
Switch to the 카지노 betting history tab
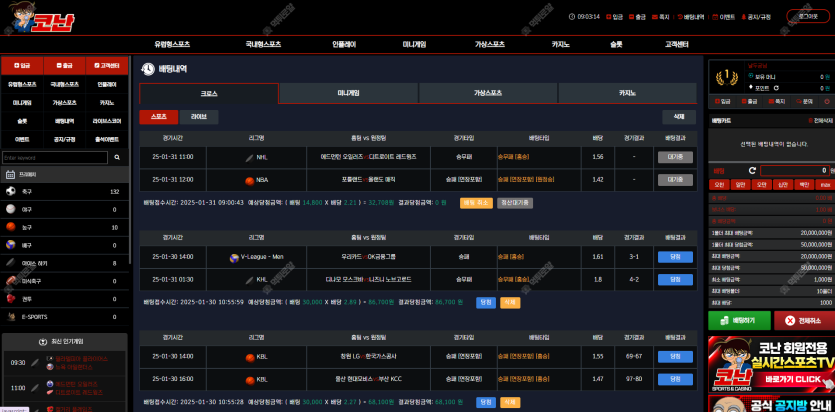(x=627, y=93)
